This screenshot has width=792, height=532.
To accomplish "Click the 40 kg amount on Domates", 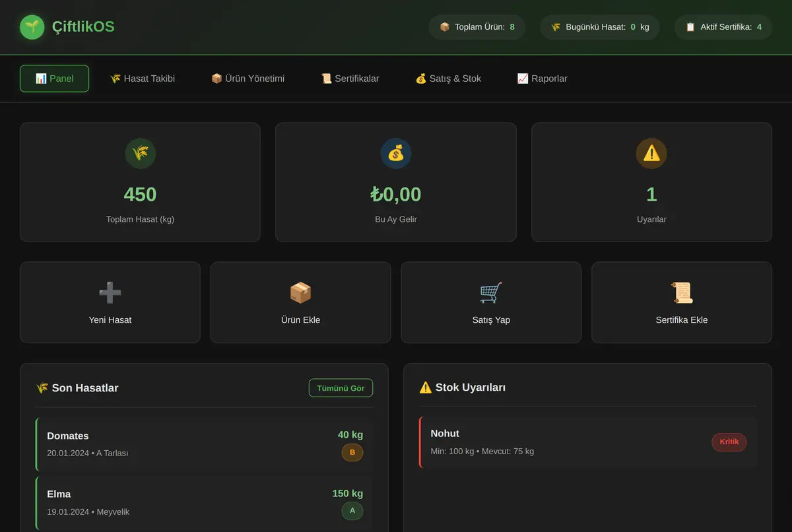I will point(350,435).
